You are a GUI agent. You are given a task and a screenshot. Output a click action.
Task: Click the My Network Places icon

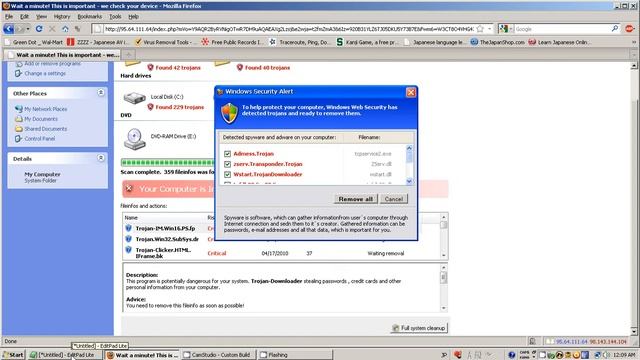pos(18,109)
